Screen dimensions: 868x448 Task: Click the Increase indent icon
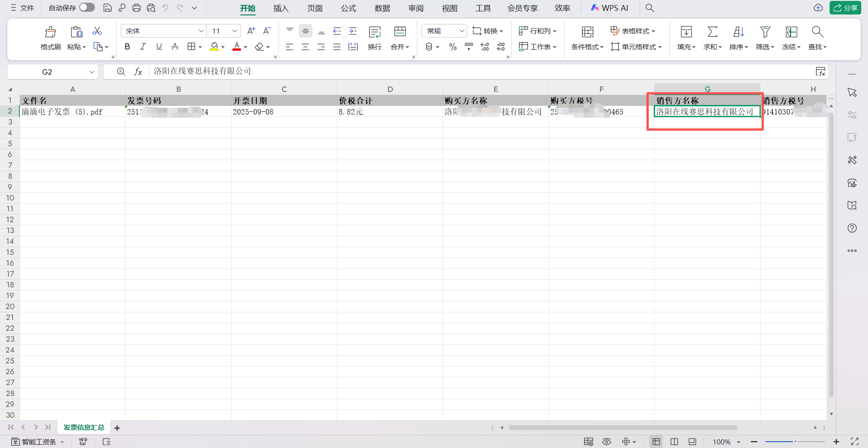(353, 31)
